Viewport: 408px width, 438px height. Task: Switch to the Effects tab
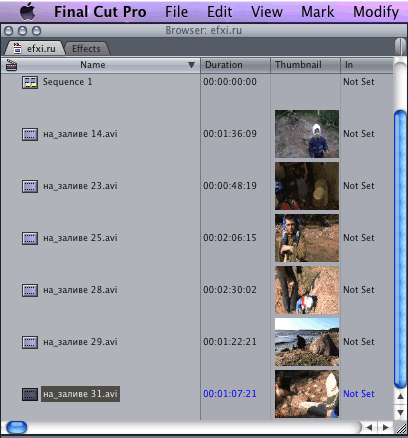click(86, 49)
